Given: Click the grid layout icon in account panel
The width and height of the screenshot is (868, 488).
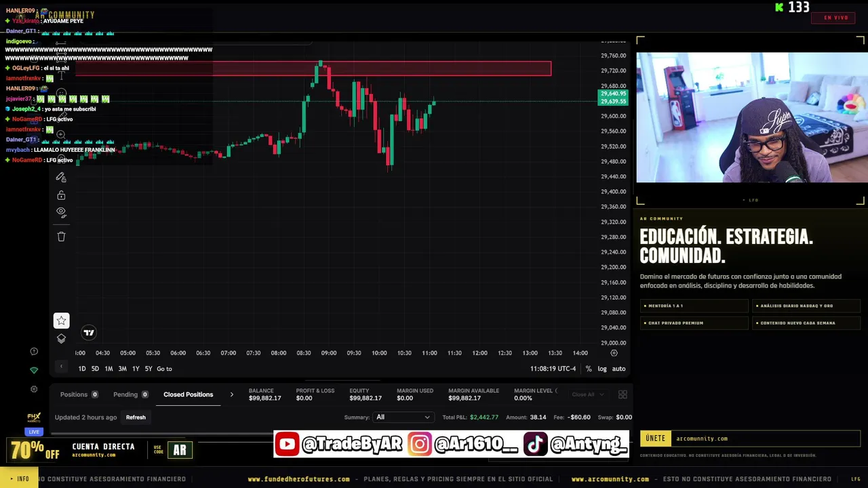Looking at the screenshot, I should [623, 394].
